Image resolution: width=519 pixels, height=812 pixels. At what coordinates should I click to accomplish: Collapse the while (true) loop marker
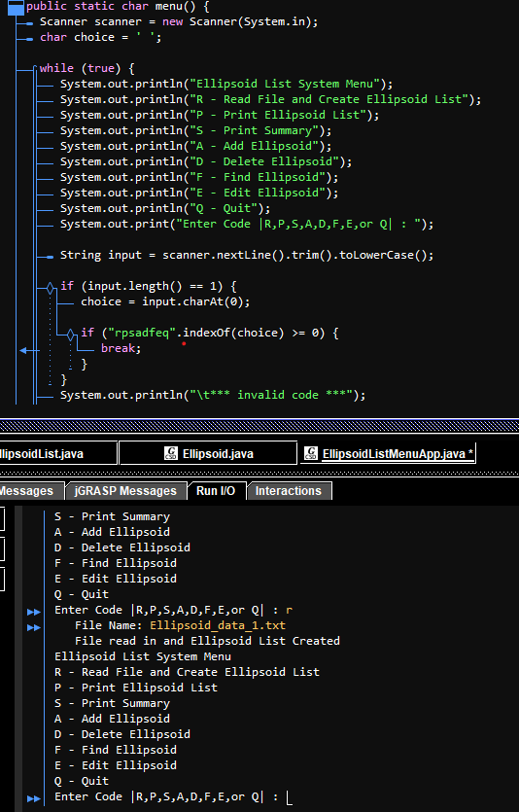coord(35,68)
